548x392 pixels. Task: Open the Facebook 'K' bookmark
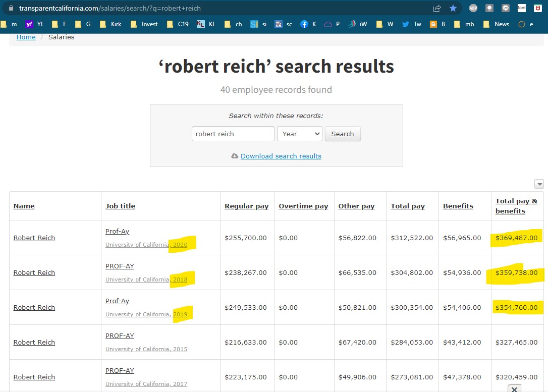pyautogui.click(x=308, y=24)
